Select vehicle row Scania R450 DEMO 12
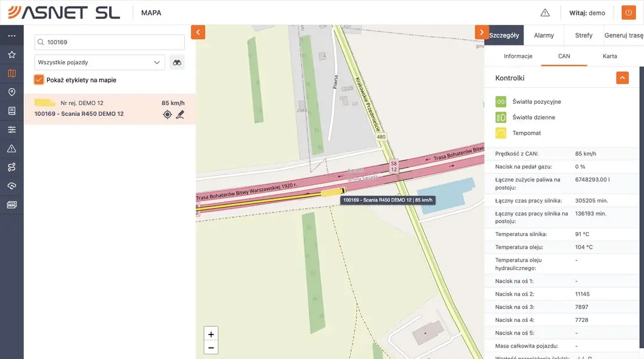 (x=110, y=109)
